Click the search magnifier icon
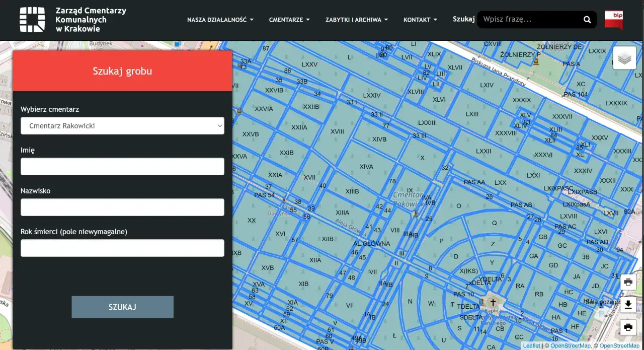The height and width of the screenshot is (350, 644). [587, 20]
